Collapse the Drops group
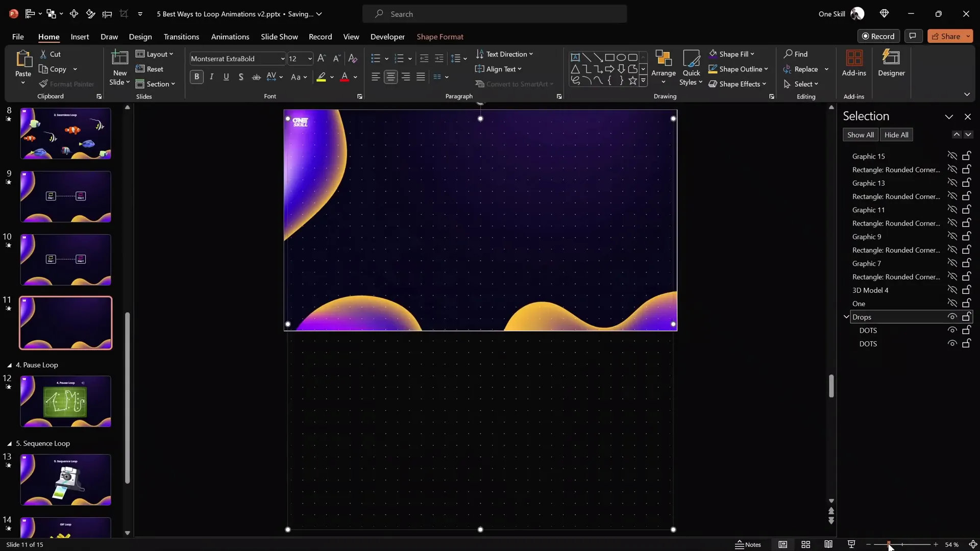 tap(846, 317)
